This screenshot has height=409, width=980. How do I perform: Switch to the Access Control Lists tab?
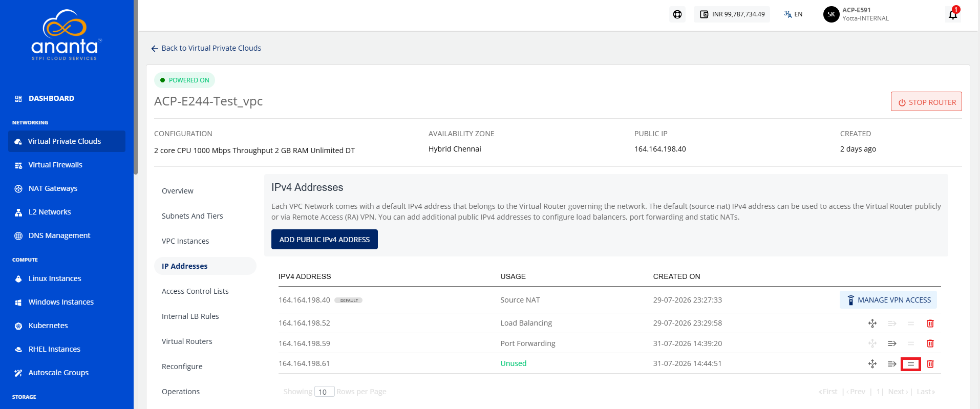pyautogui.click(x=195, y=291)
